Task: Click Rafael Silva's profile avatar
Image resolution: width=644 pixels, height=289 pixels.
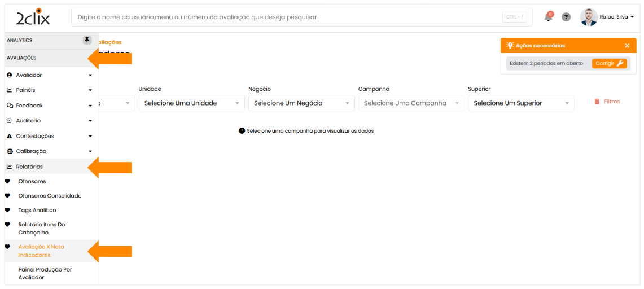Action: pos(589,17)
